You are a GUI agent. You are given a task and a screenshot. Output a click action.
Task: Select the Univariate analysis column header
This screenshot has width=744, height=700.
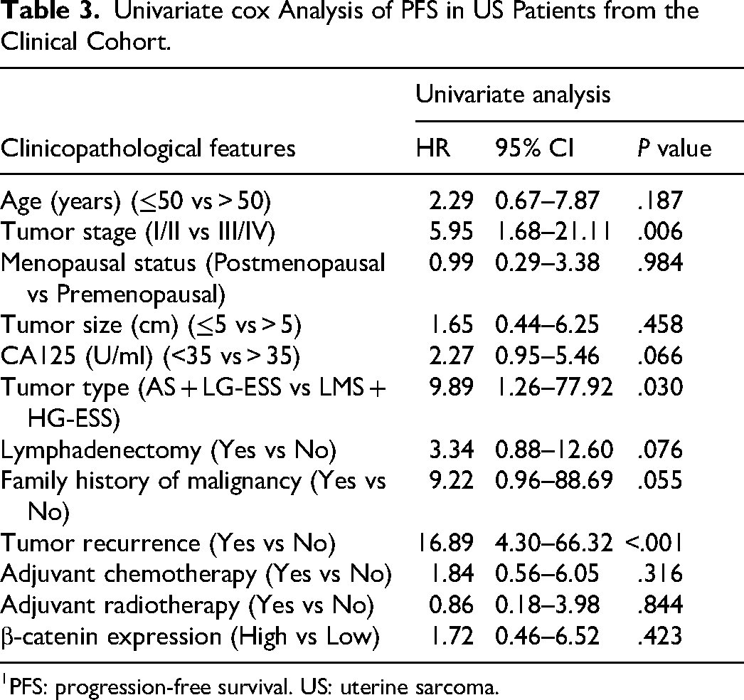click(513, 94)
